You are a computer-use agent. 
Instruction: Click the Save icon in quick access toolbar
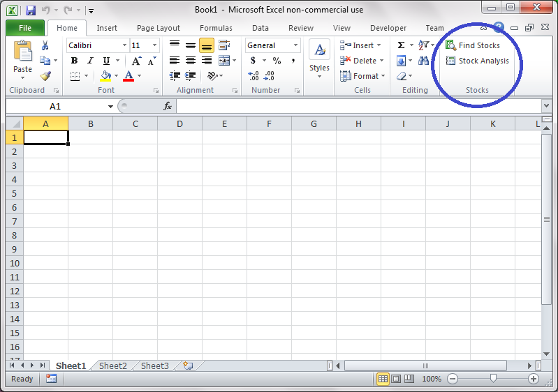pyautogui.click(x=31, y=10)
